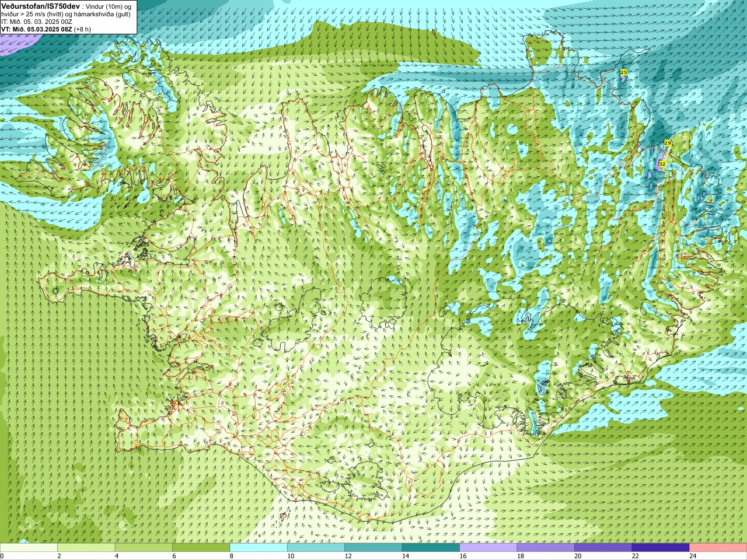Click legend tick label 4
Viewport: 747px width, 560px height.
(117, 556)
